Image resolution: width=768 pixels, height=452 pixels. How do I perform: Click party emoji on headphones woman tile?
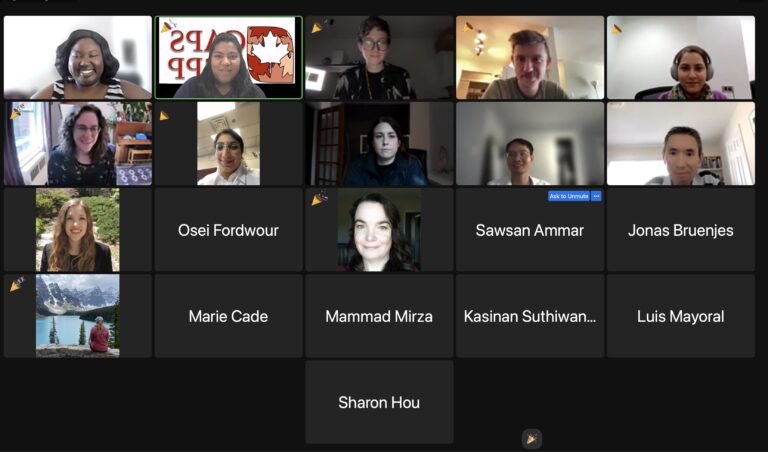coord(617,29)
